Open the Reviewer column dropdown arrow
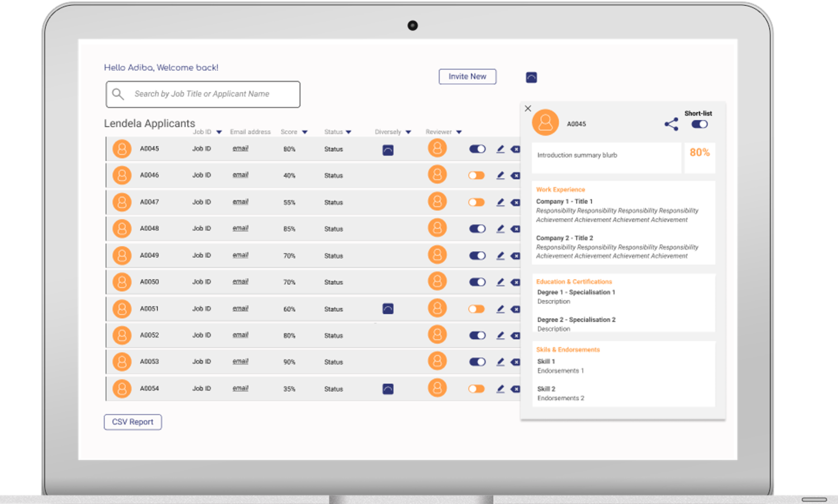The image size is (838, 504). 459,132
